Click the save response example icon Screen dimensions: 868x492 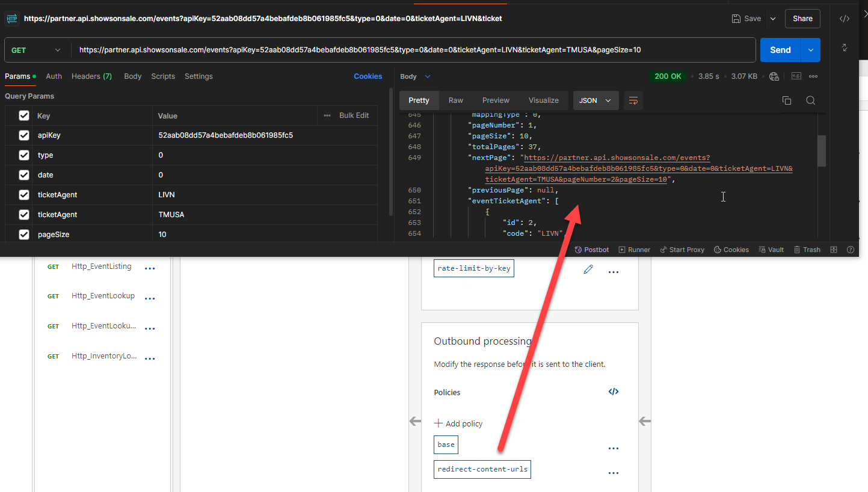pyautogui.click(x=796, y=76)
